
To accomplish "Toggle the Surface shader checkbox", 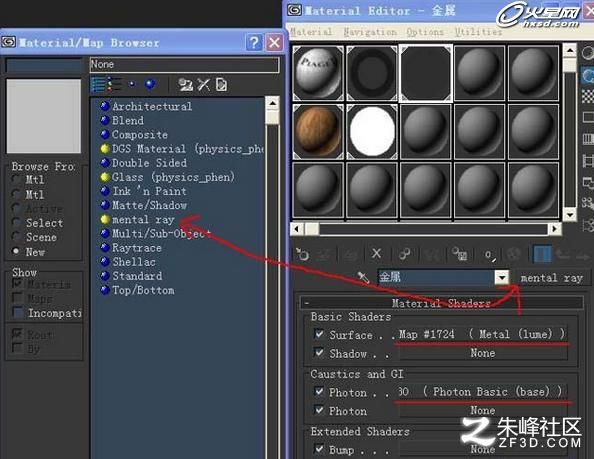I will tap(319, 334).
